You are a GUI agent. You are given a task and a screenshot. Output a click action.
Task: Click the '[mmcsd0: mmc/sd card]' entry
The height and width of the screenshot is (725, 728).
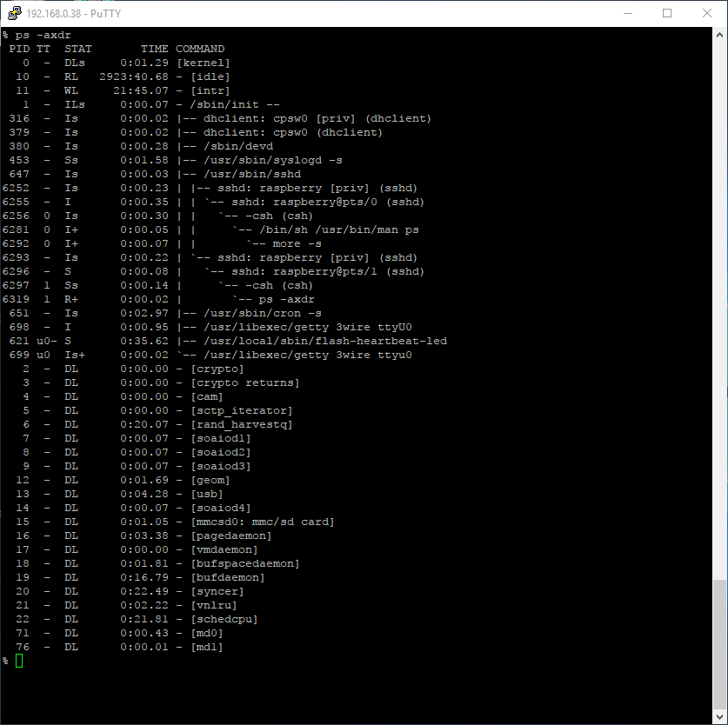[x=263, y=522]
